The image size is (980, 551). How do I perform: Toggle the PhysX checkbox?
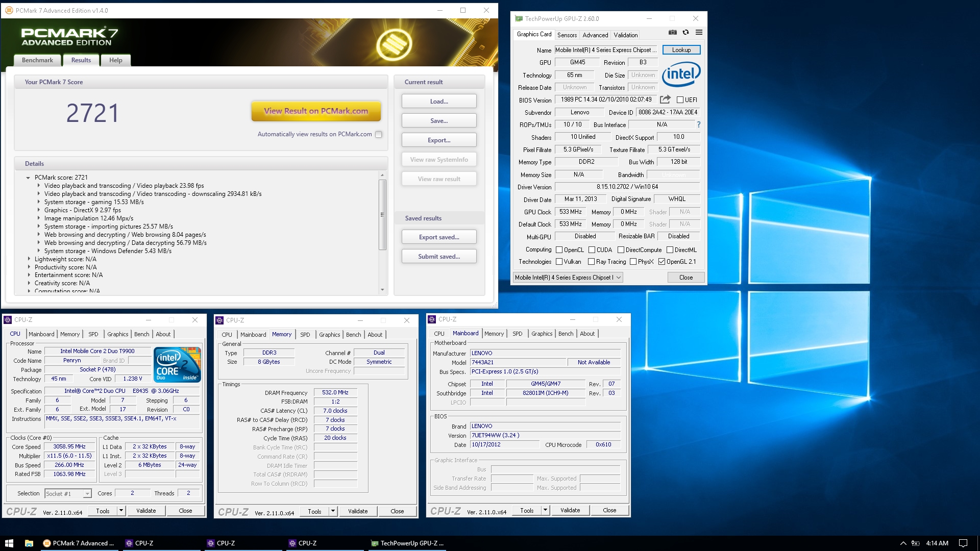[633, 262]
